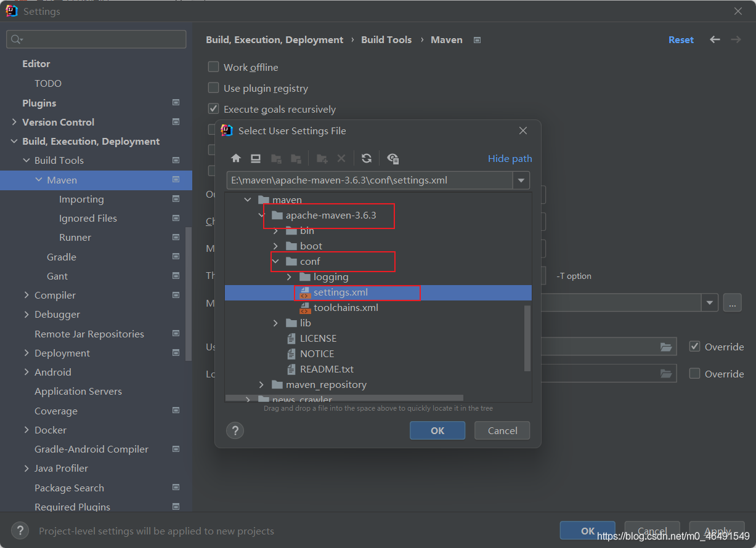This screenshot has width=756, height=548.
Task: Select settings.xml file in tree
Action: point(378,292)
